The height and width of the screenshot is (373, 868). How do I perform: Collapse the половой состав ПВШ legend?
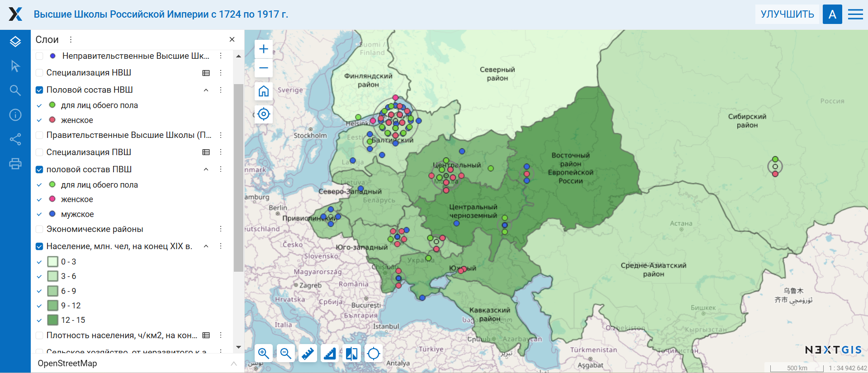coord(206,170)
